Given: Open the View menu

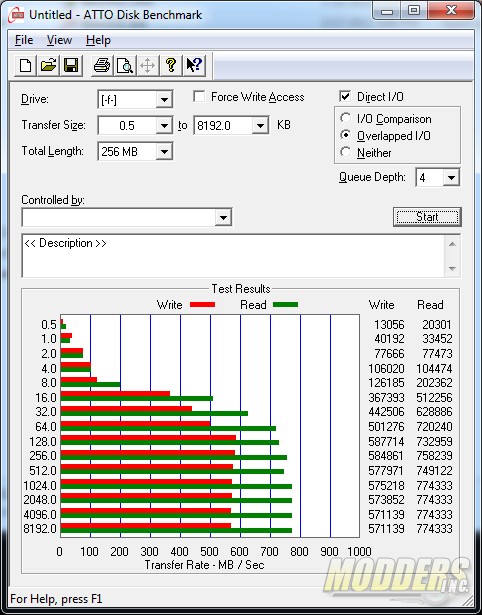Looking at the screenshot, I should 59,40.
